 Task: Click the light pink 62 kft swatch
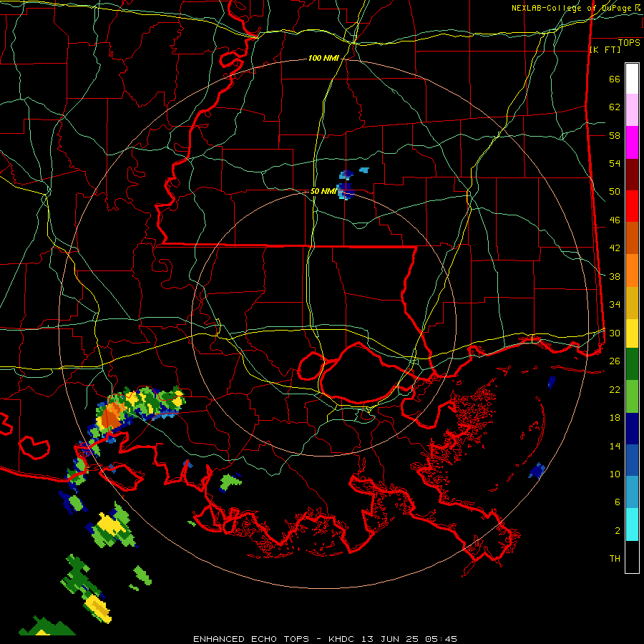click(632, 110)
